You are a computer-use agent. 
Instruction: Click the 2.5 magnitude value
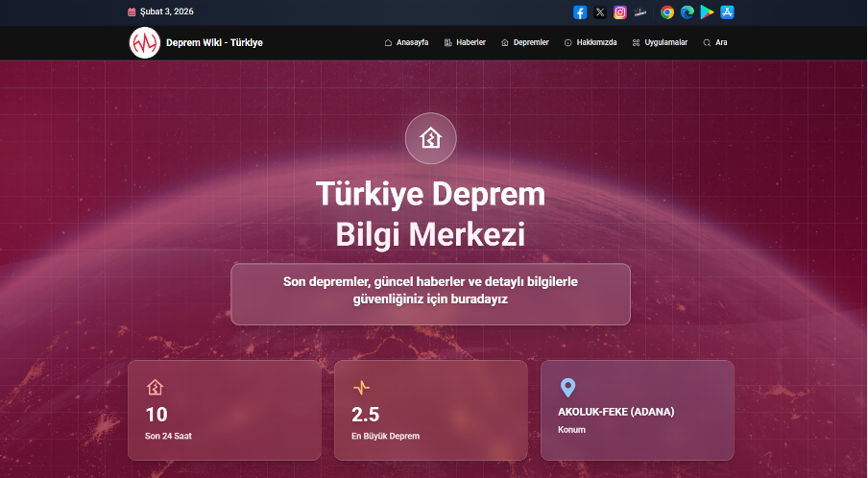coord(366,415)
